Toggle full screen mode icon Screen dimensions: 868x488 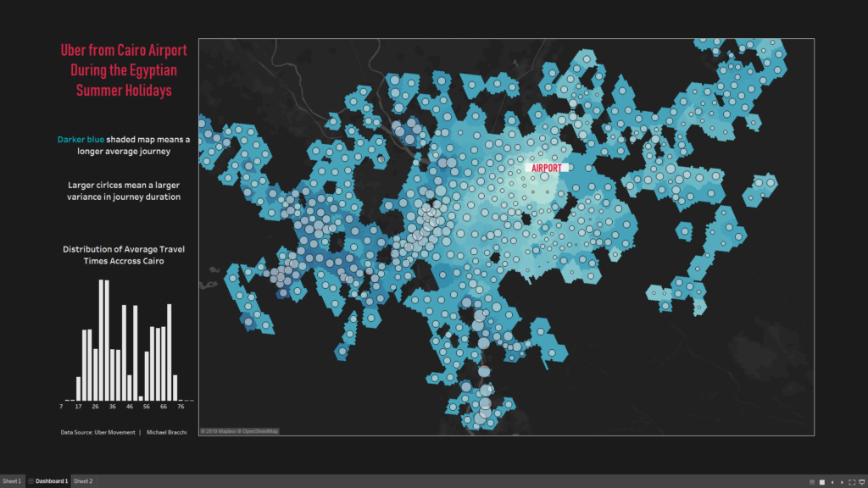852,482
